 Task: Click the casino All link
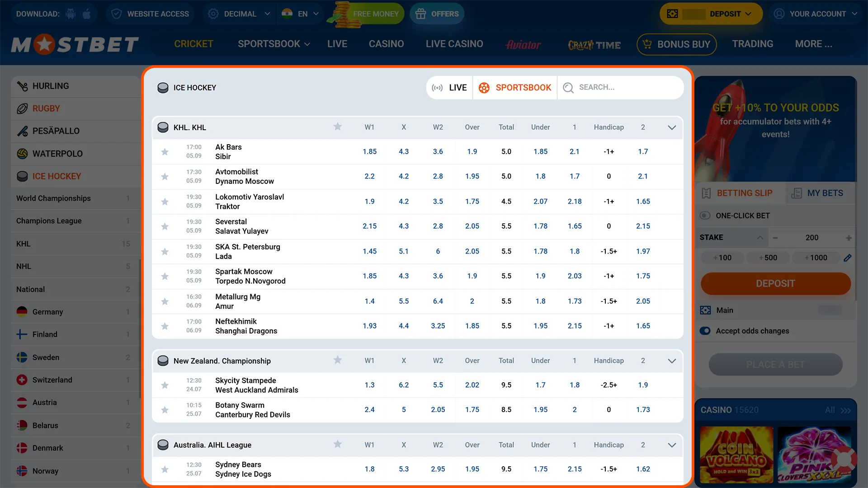(837, 410)
